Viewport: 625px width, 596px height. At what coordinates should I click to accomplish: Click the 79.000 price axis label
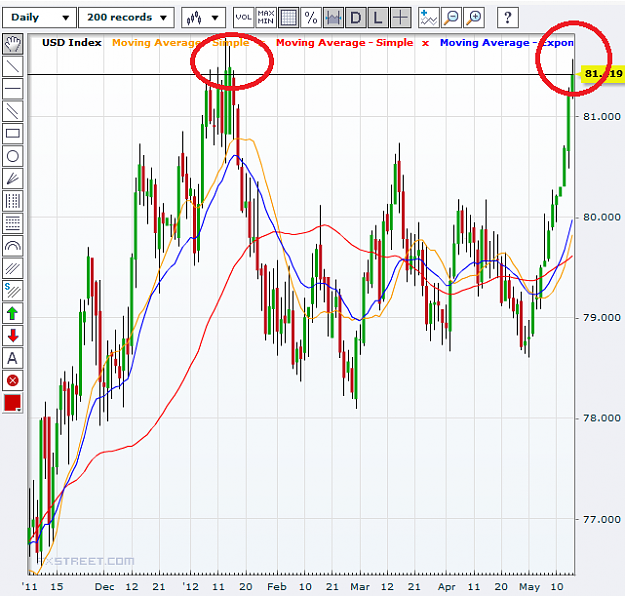tap(602, 318)
